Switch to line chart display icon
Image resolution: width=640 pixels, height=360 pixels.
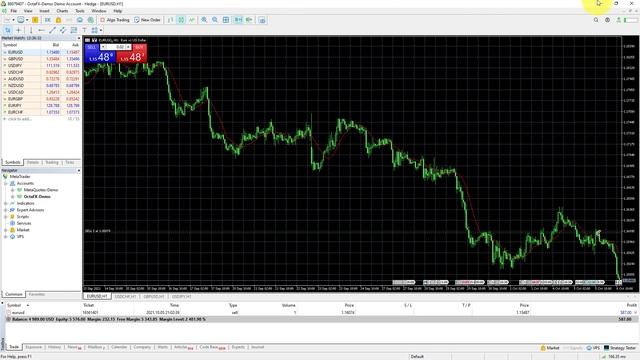point(192,20)
